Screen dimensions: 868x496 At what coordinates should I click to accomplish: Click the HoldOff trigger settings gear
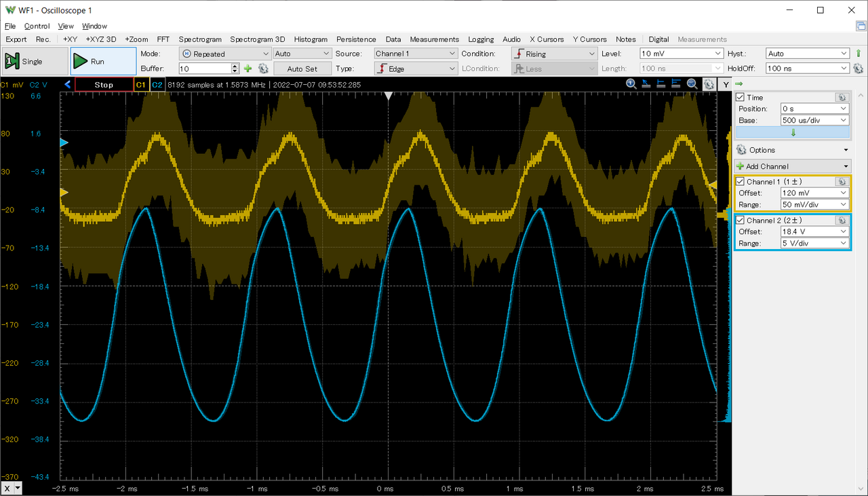(858, 69)
